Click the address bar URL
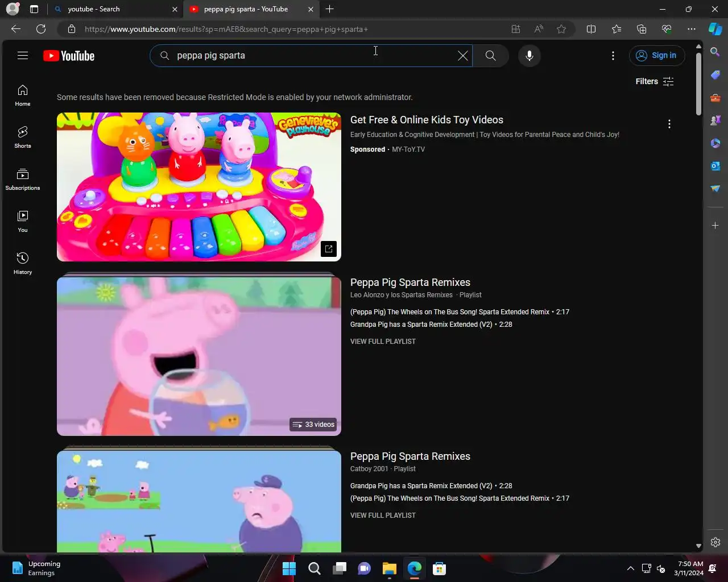This screenshot has height=582, width=728. pos(226,29)
